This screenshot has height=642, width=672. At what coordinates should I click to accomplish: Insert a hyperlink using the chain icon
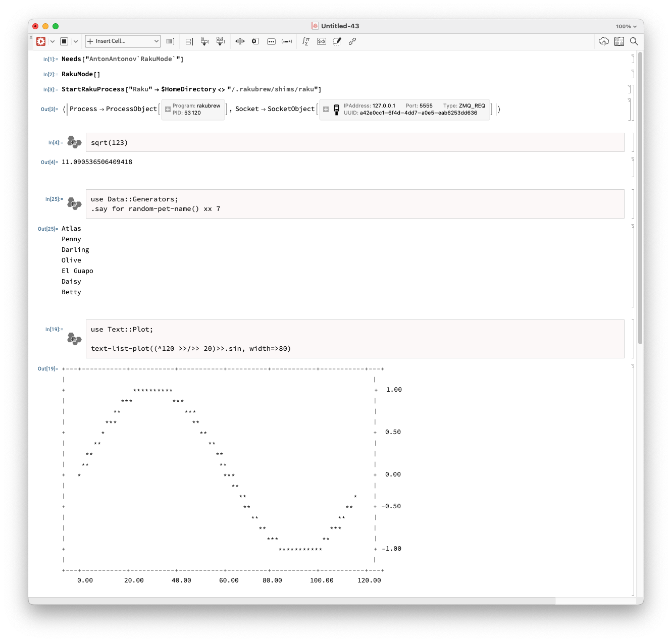pyautogui.click(x=352, y=41)
